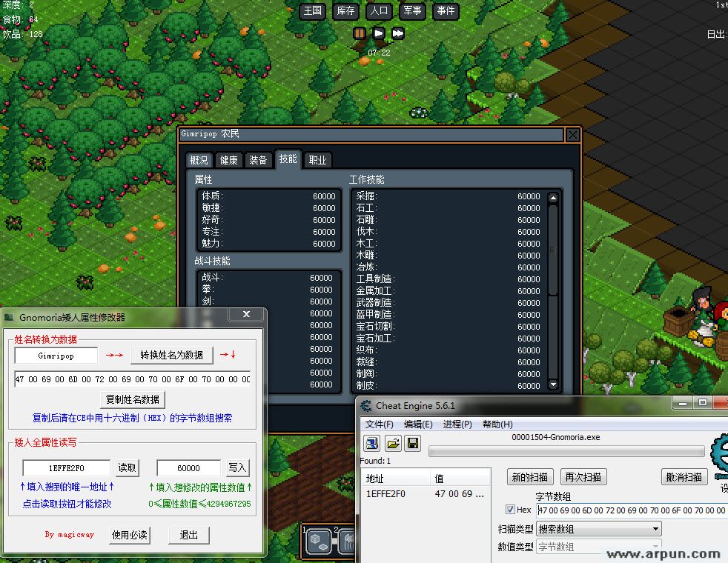Click the work skills scrollbar up arrow
Screen dimensions: 728x563
[x=553, y=198]
